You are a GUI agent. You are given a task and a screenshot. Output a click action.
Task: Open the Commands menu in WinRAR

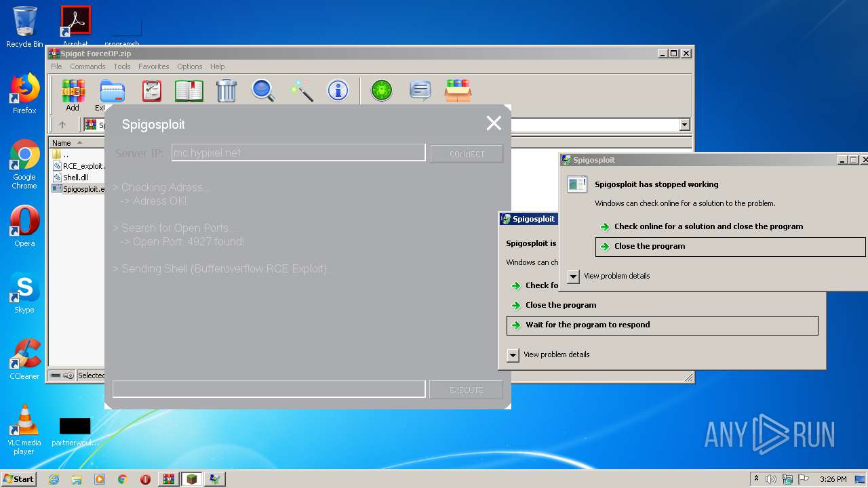click(x=87, y=66)
